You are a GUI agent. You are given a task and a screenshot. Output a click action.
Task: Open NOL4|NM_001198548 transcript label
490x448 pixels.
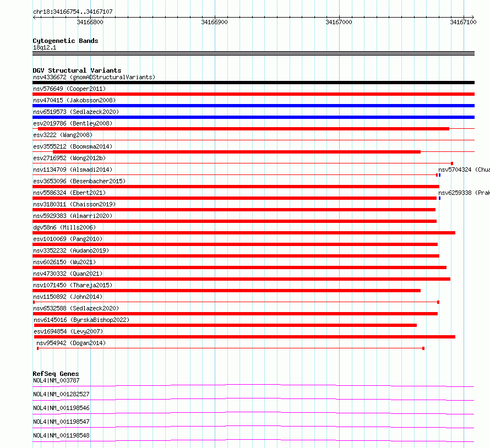coord(61,435)
